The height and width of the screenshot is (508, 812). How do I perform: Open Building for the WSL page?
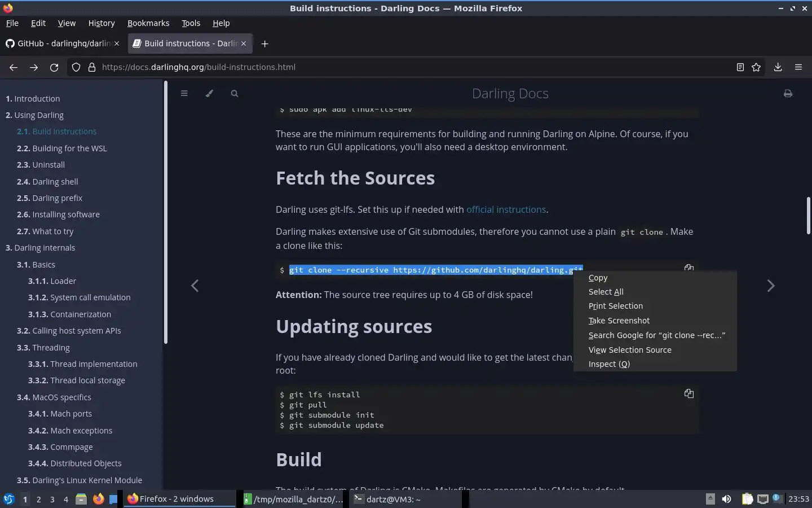point(62,148)
